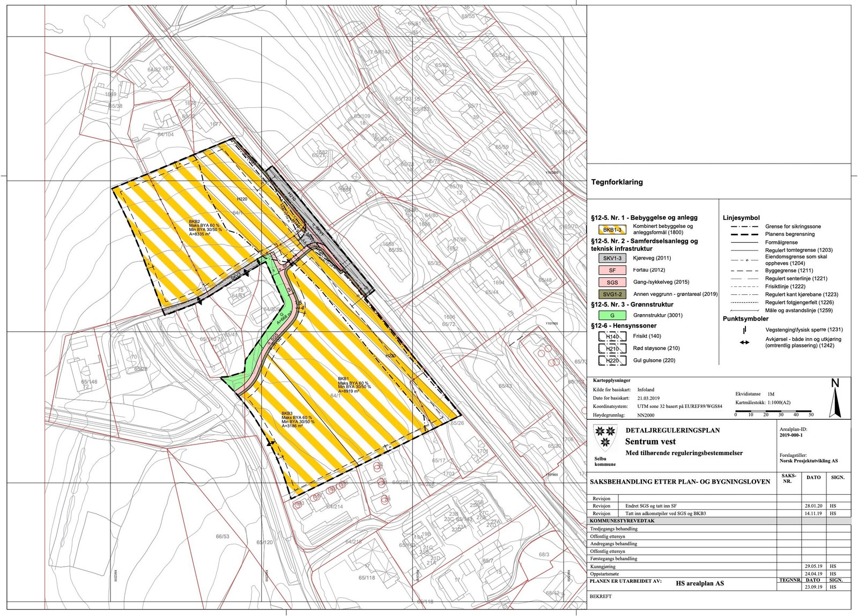Click the BKB2 zone label on the map
858x616 pixels.
point(194,222)
